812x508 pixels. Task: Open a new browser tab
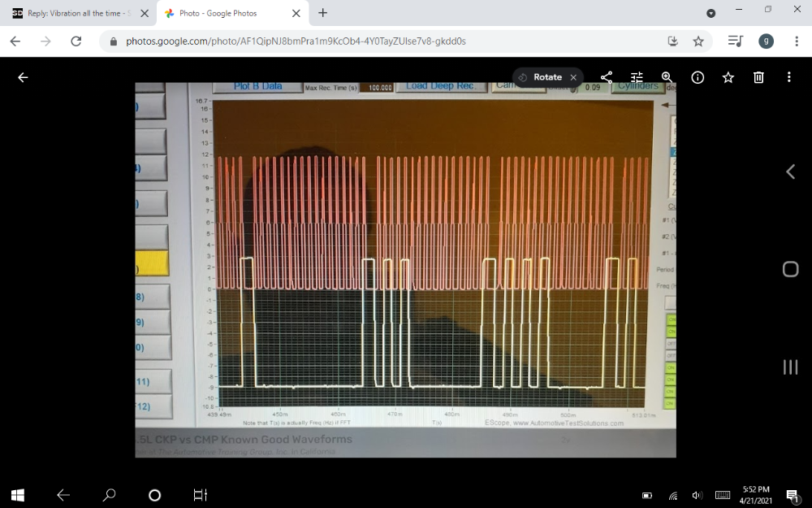click(322, 13)
